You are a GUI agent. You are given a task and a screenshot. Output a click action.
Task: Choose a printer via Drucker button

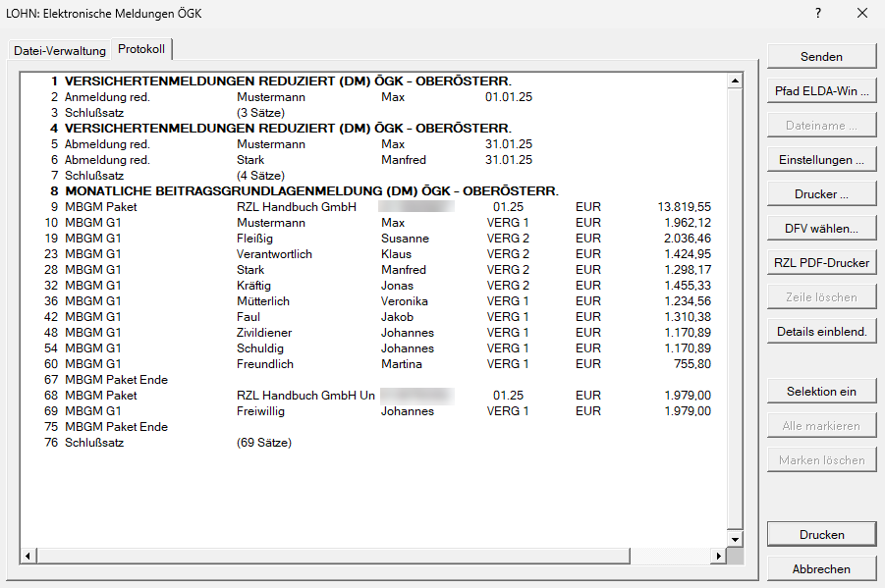coord(821,194)
